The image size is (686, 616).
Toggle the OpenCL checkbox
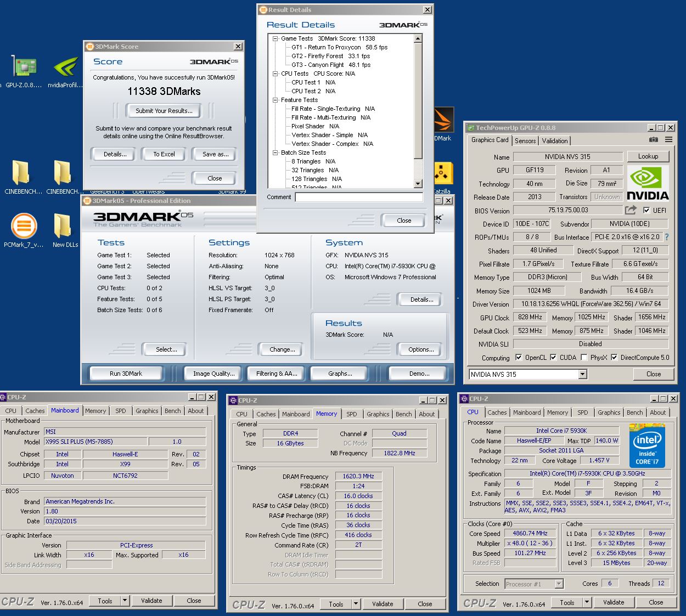pyautogui.click(x=519, y=357)
